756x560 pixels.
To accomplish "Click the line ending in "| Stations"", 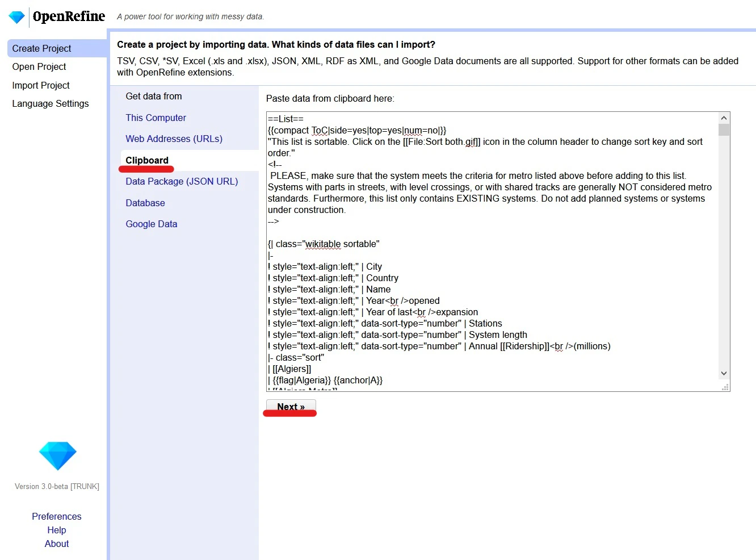I will click(385, 323).
